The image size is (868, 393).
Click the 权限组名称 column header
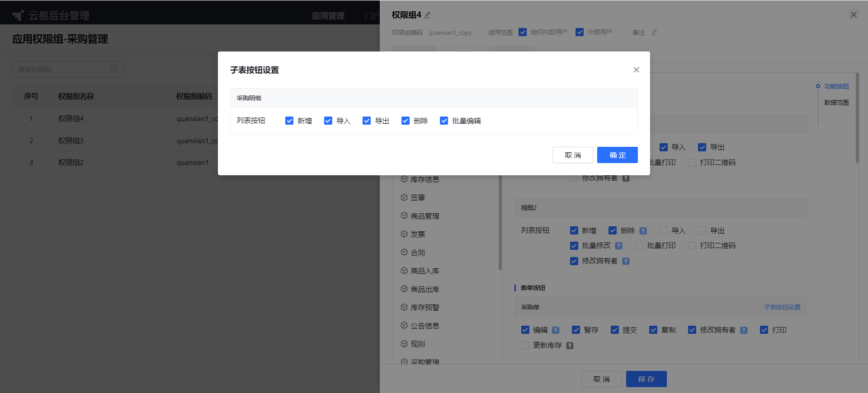76,96
